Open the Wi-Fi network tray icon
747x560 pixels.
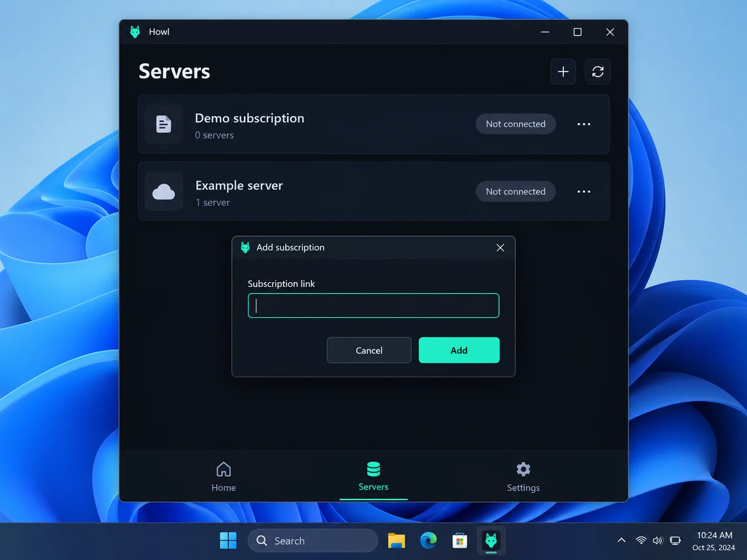point(641,541)
